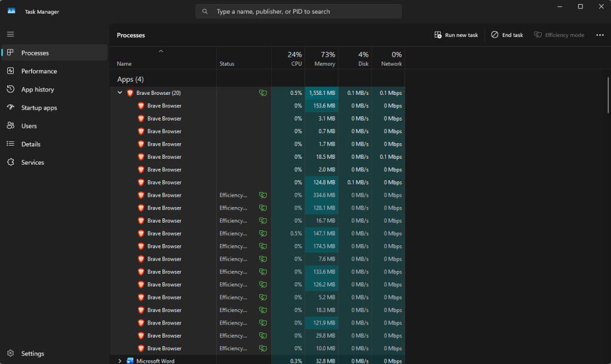Select the Processes tab in sidebar

coord(54,53)
